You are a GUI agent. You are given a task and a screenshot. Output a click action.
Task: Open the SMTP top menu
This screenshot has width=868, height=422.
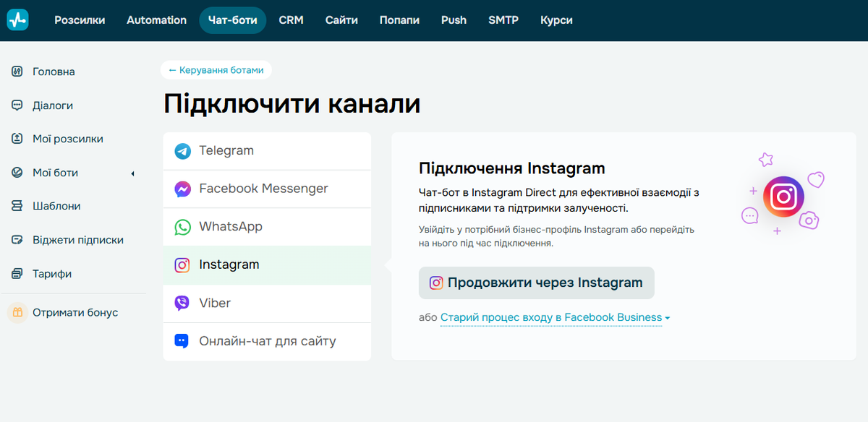point(503,20)
